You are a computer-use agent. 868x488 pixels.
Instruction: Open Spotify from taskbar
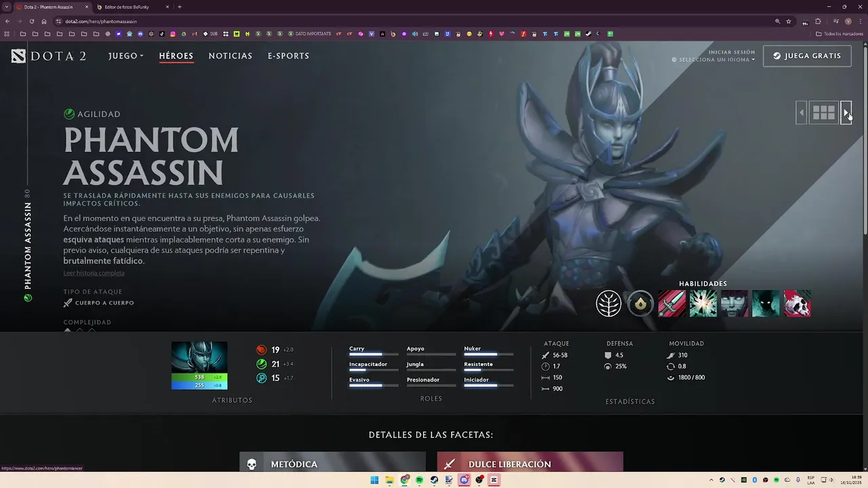pyautogui.click(x=420, y=480)
